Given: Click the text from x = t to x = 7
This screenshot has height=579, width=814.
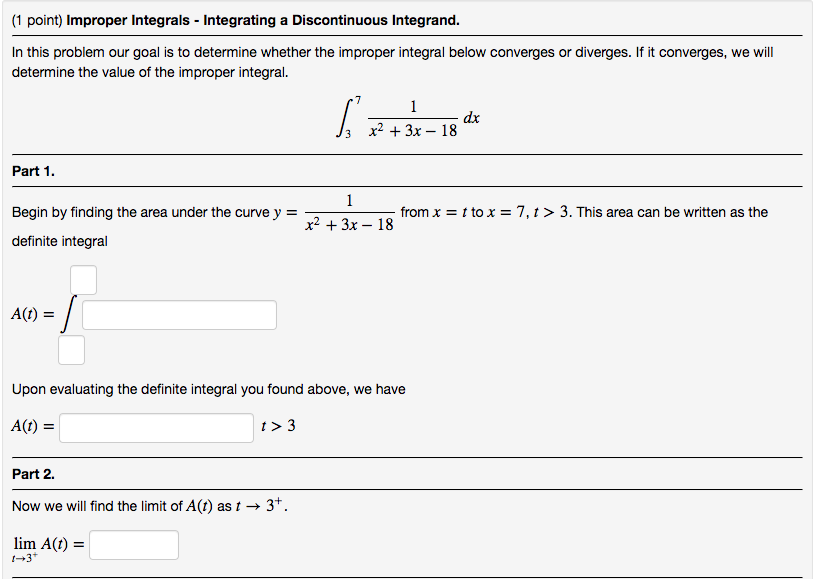Looking at the screenshot, I should coord(460,212).
